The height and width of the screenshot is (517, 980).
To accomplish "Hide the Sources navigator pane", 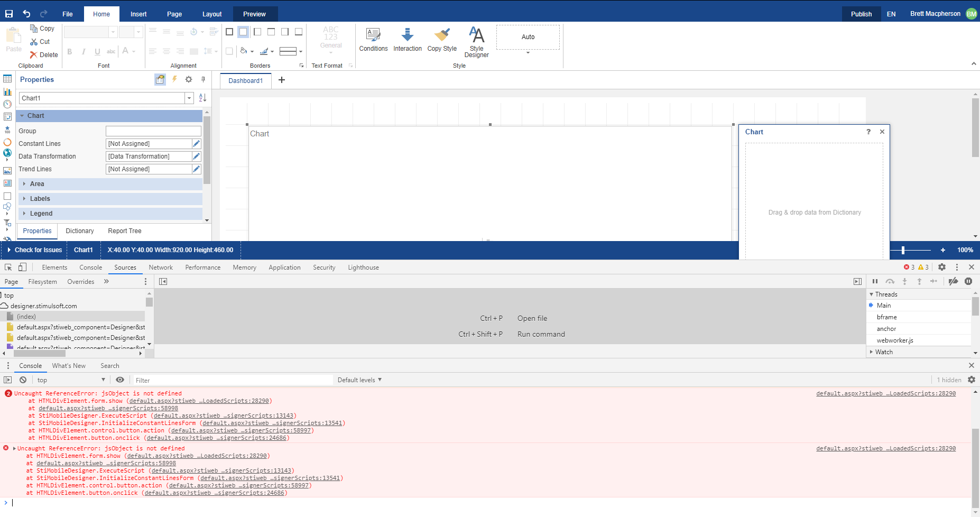I will (163, 282).
